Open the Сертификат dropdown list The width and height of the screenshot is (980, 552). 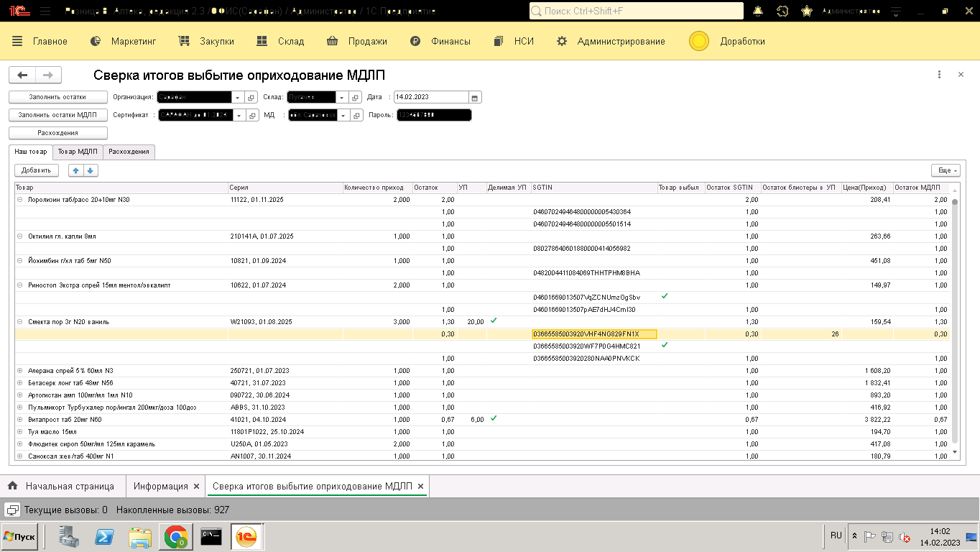point(239,115)
